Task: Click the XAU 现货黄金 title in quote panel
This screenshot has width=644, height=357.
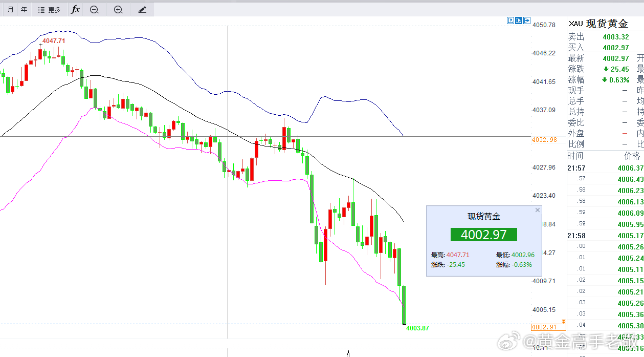Action: 598,24
